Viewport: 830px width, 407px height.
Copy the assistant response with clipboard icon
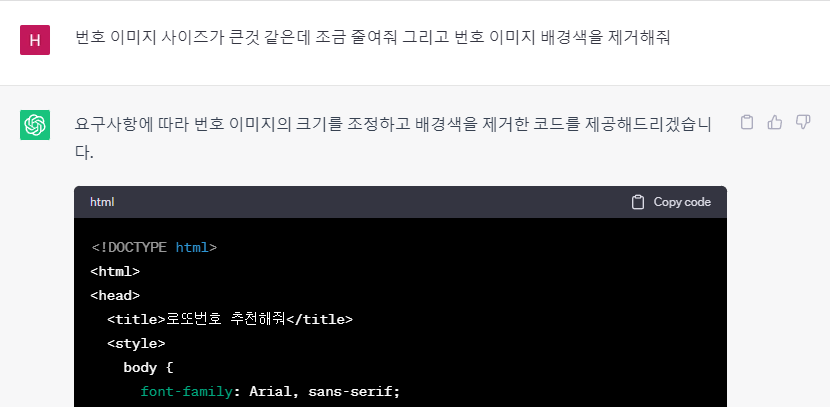746,122
